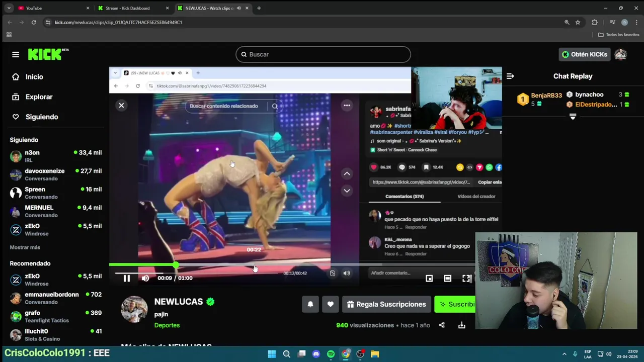This screenshot has width=644, height=362.
Task: Open the Kick hamburger menu
Action: pos(16,54)
